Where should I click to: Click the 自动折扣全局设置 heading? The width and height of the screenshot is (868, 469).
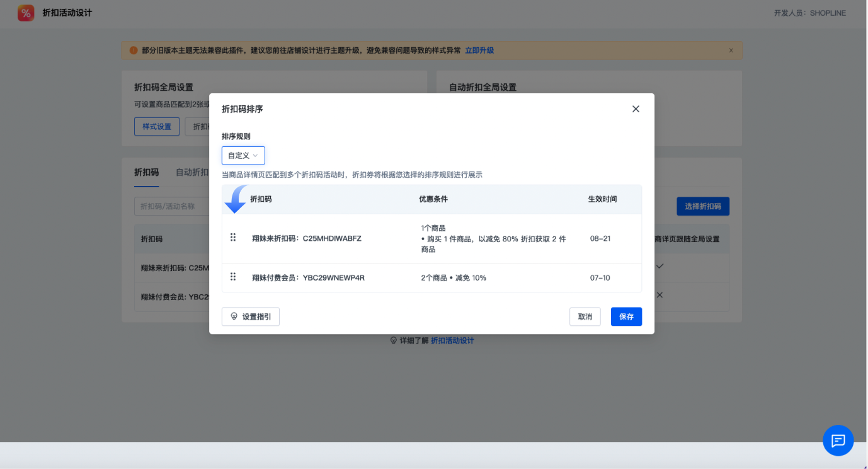(483, 87)
